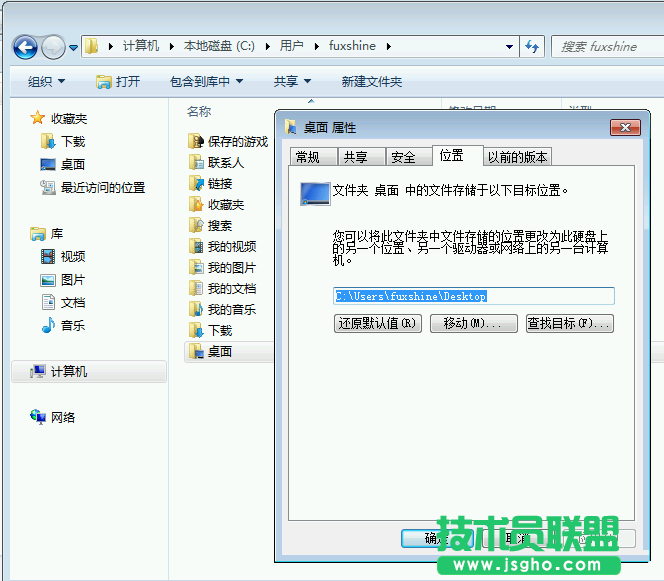Select the 保存的游戏 folder icon
664x581 pixels.
195,141
